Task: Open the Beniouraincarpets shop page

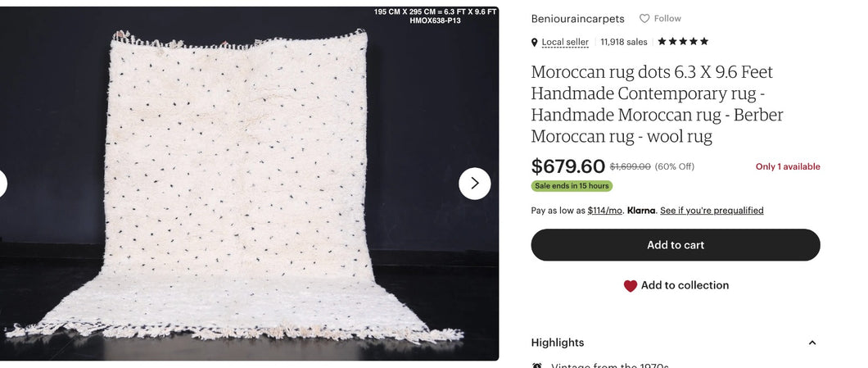Action: coord(577,19)
